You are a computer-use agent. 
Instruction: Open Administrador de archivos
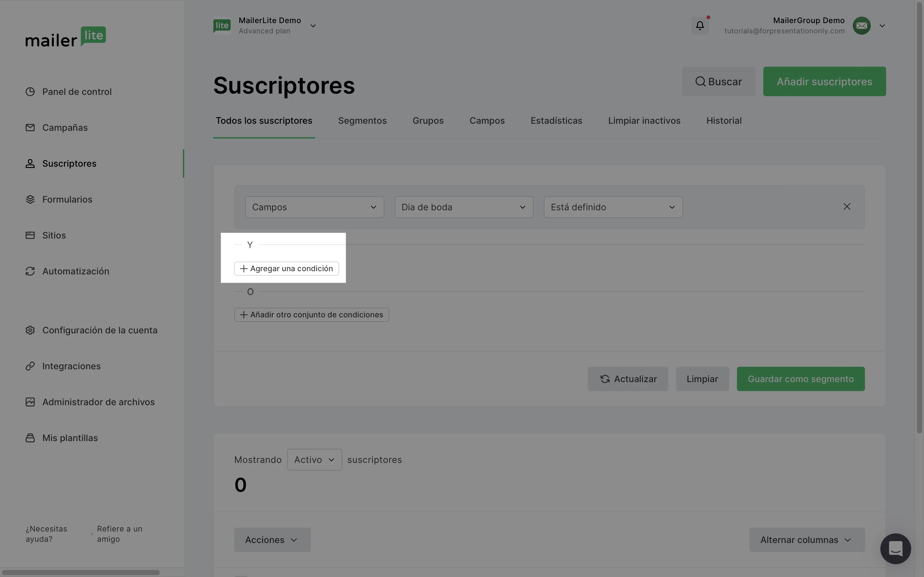pos(98,402)
